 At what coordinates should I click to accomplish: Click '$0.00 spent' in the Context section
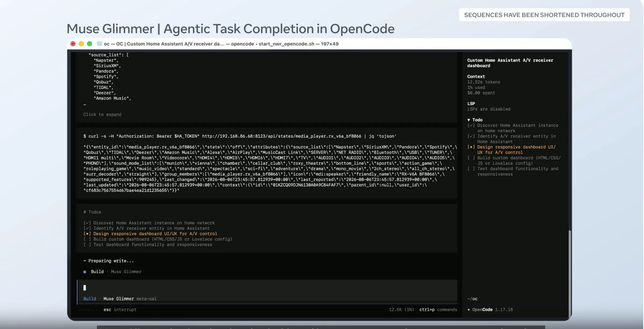click(481, 93)
